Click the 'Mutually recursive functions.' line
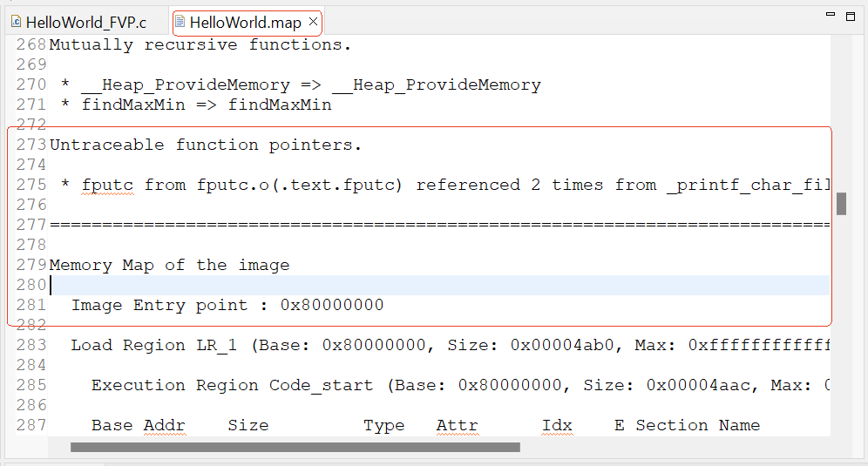 pyautogui.click(x=200, y=44)
